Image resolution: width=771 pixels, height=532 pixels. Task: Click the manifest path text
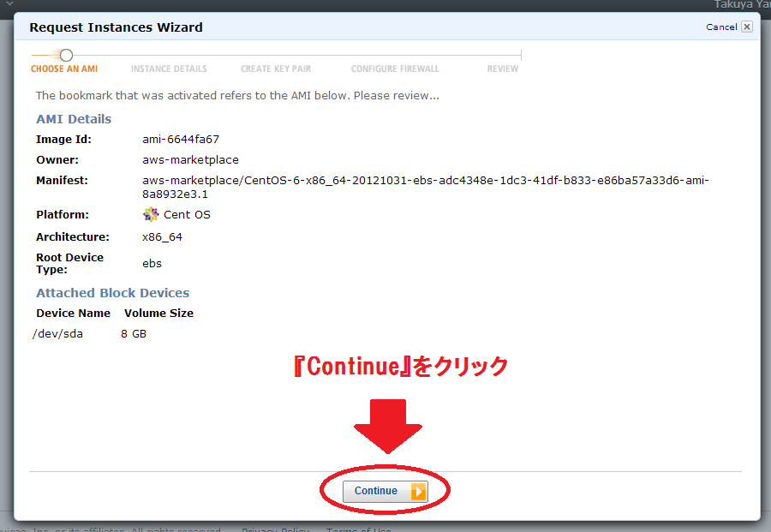426,188
